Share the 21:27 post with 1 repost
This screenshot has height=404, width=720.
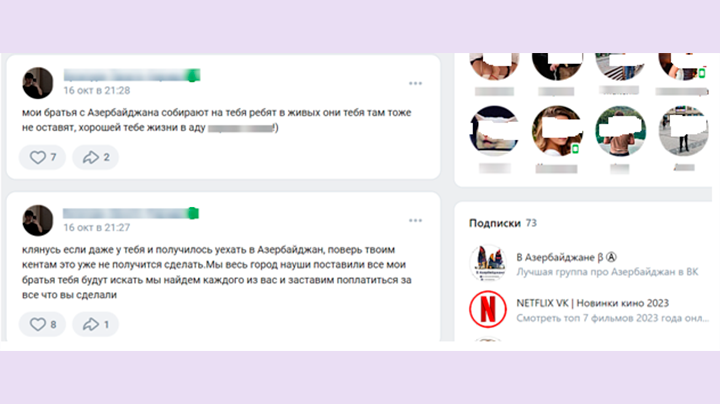point(96,325)
